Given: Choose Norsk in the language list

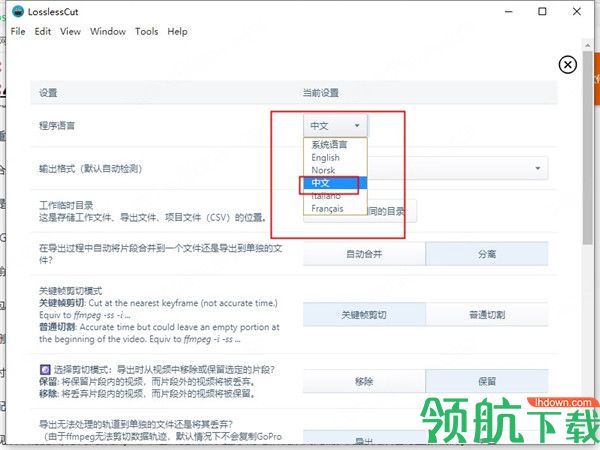Looking at the screenshot, I should [x=335, y=170].
